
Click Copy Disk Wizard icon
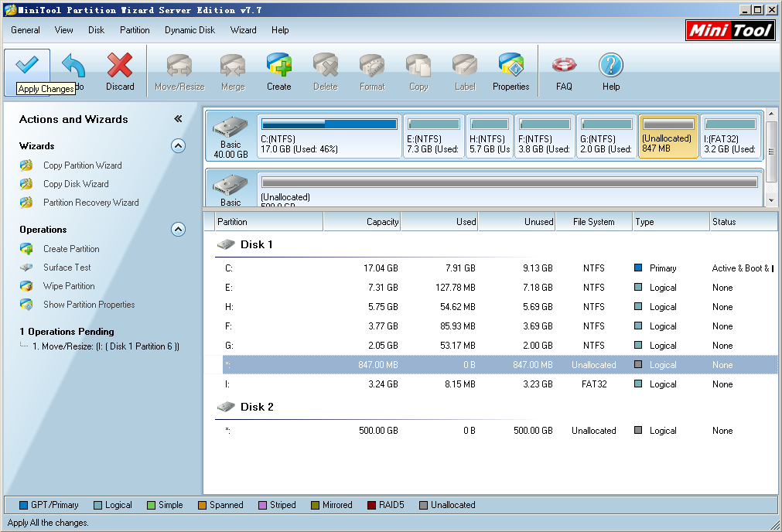click(26, 184)
